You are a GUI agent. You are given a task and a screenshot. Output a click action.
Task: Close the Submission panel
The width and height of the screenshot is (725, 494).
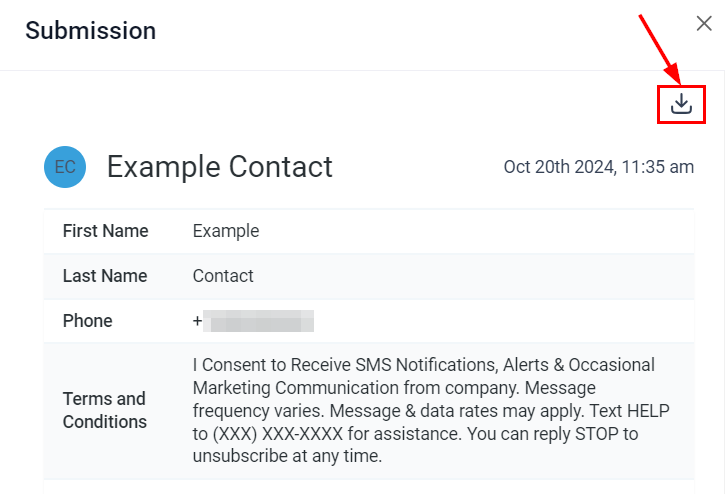tap(704, 24)
